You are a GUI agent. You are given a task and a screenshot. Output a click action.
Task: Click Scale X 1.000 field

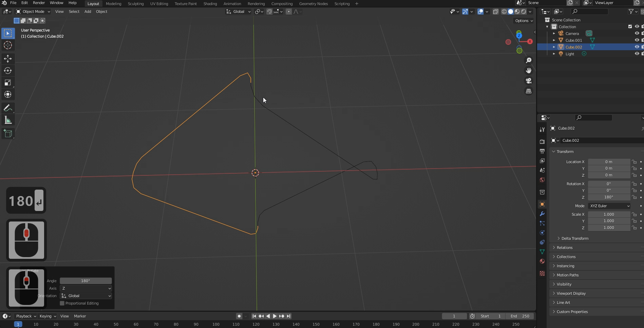click(x=609, y=214)
